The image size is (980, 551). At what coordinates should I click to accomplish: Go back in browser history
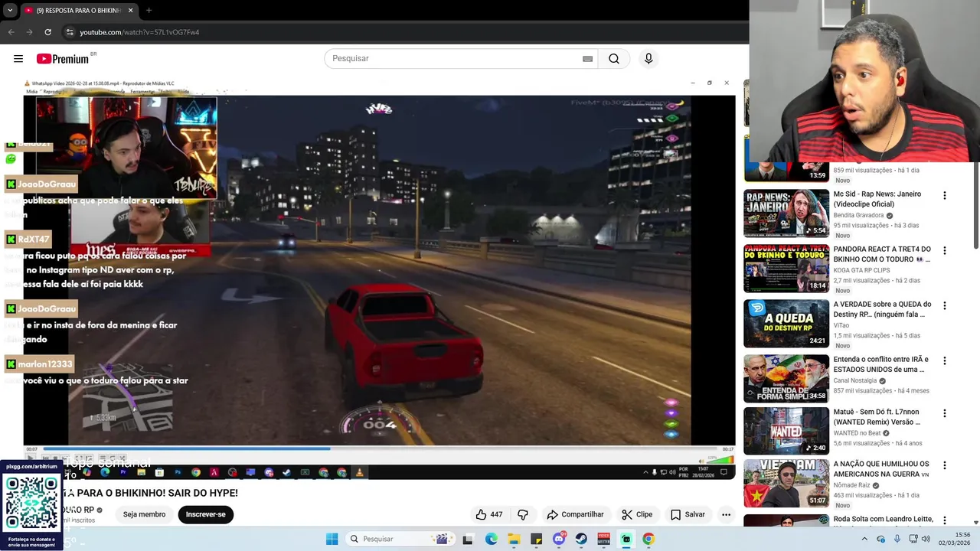click(x=11, y=32)
